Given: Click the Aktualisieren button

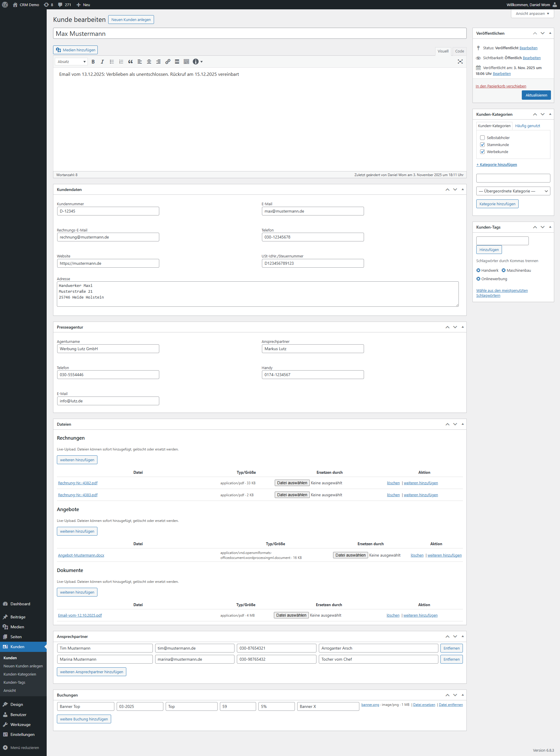Looking at the screenshot, I should point(536,95).
